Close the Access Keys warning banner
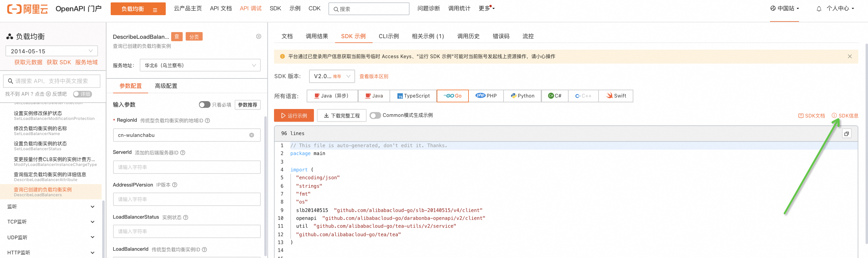Image resolution: width=868 pixels, height=258 pixels. (x=850, y=56)
